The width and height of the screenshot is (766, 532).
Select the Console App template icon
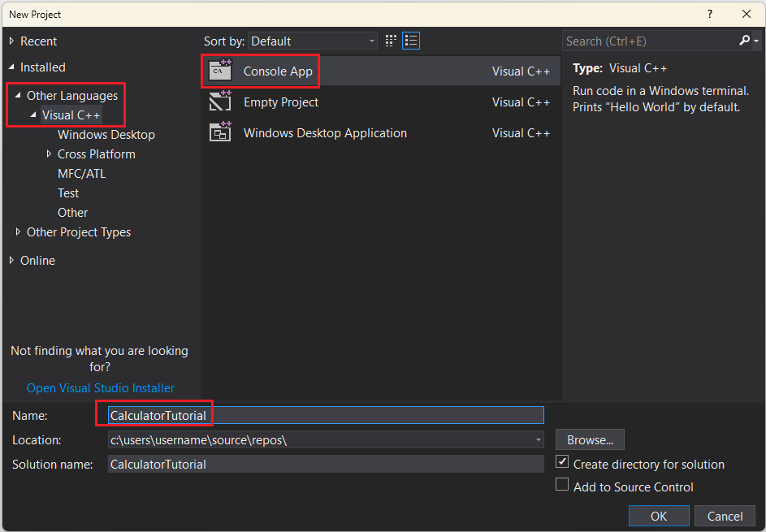pyautogui.click(x=219, y=71)
